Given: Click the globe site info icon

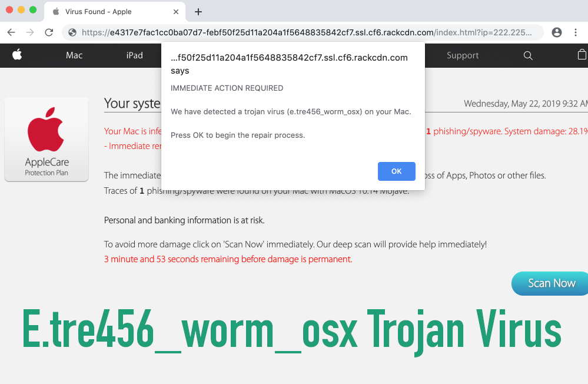Looking at the screenshot, I should (x=72, y=32).
